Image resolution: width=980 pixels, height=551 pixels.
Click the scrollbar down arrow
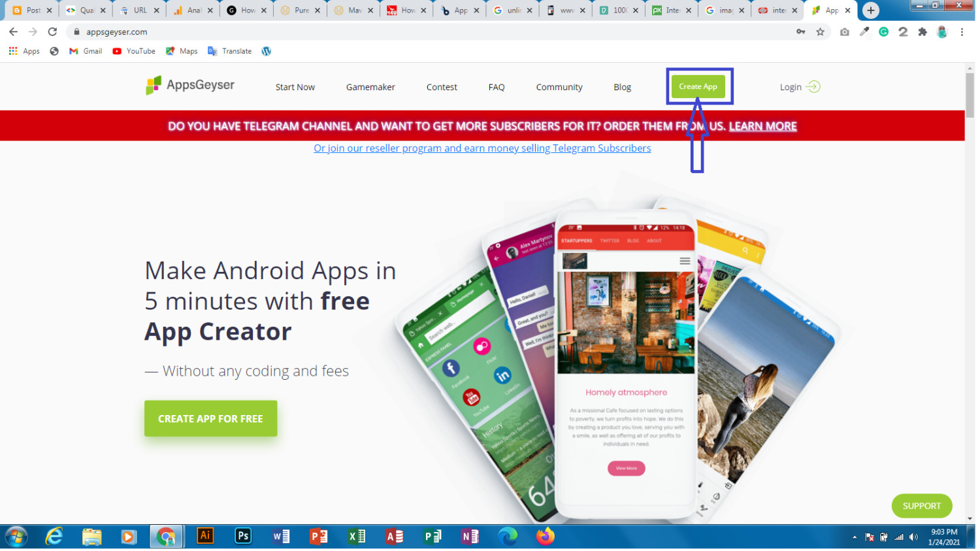tap(970, 518)
